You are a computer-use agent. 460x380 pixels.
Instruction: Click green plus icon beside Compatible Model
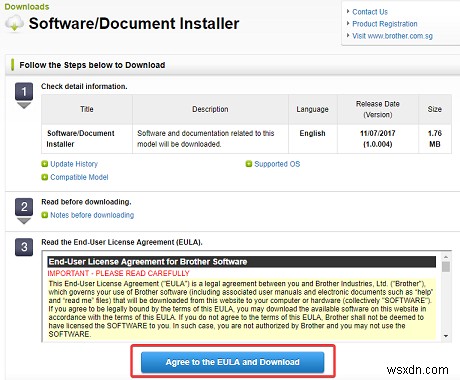(x=45, y=177)
